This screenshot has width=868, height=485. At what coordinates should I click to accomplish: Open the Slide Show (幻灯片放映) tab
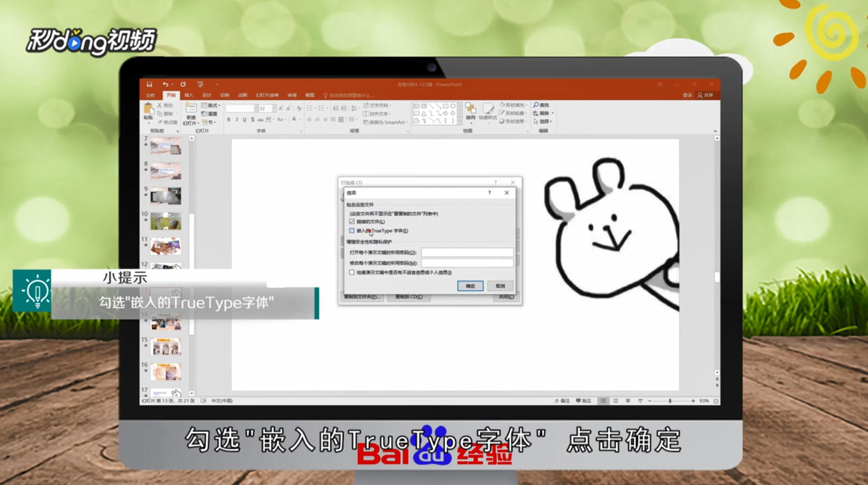pos(267,95)
